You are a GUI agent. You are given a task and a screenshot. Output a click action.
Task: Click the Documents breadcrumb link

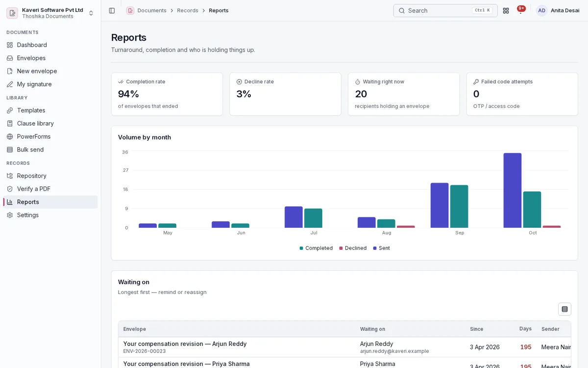(x=152, y=10)
